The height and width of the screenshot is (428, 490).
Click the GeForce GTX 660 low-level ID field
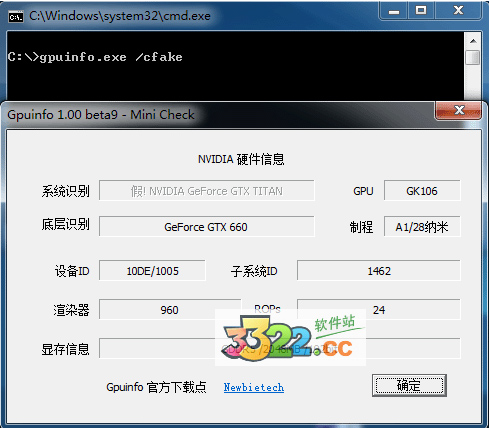[x=207, y=227]
